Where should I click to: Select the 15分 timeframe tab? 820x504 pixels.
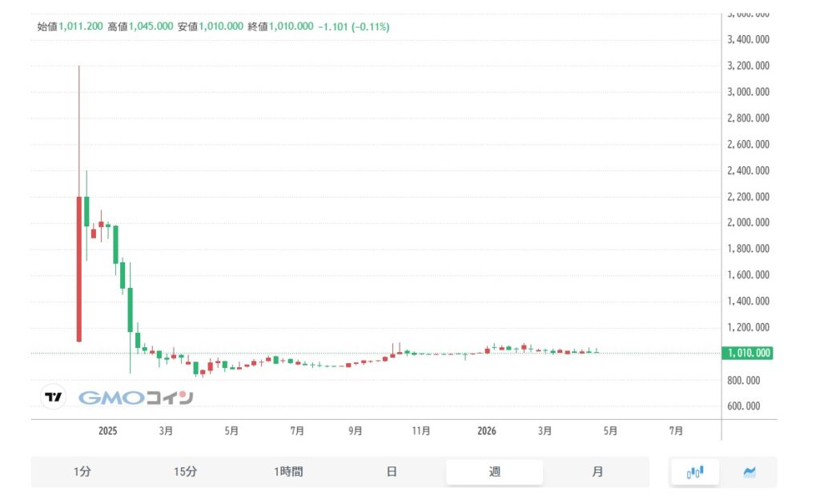coord(186,471)
